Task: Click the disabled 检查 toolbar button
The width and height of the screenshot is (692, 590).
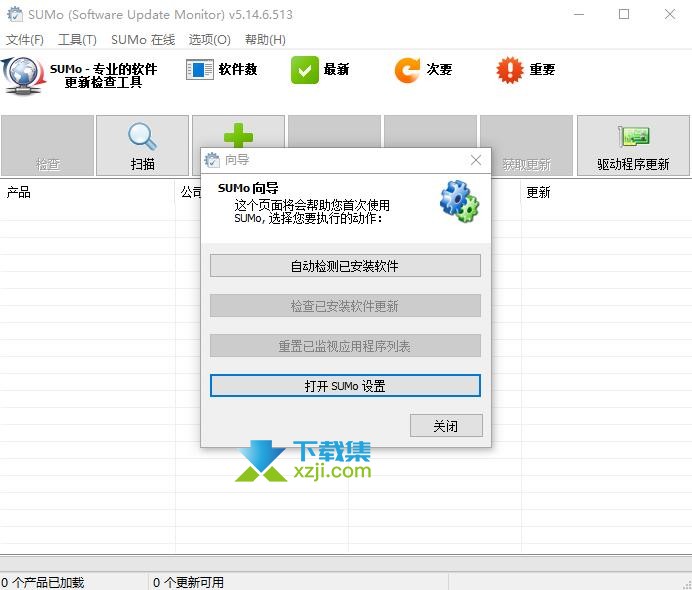Action: [47, 146]
